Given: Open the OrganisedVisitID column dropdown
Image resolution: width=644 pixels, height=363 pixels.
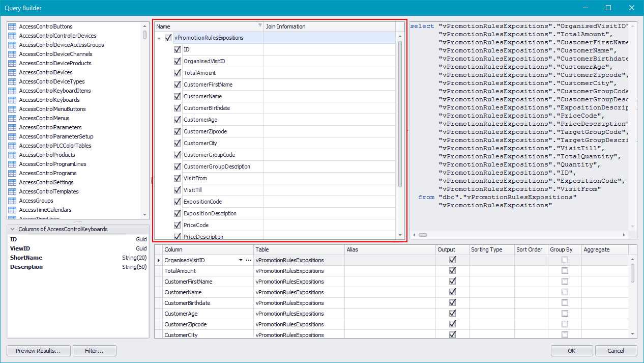Looking at the screenshot, I should [241, 260].
